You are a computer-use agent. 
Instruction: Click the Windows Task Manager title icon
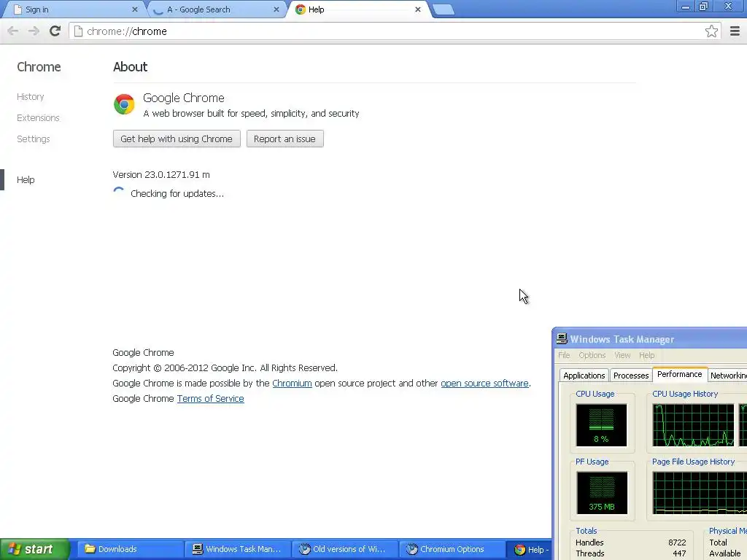point(562,338)
